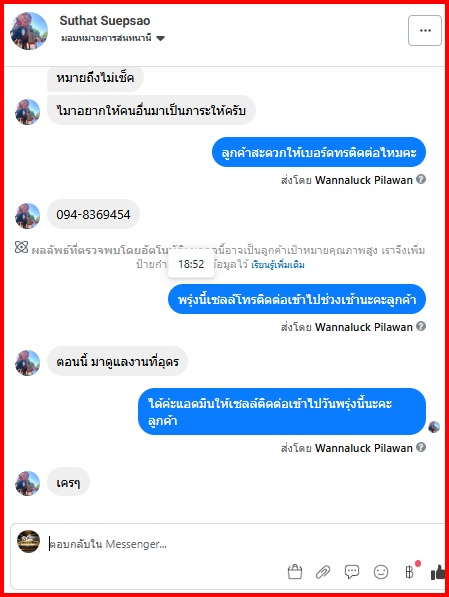Select the phone number message 094-8369454
Image resolution: width=449 pixels, height=597 pixels.
click(93, 214)
